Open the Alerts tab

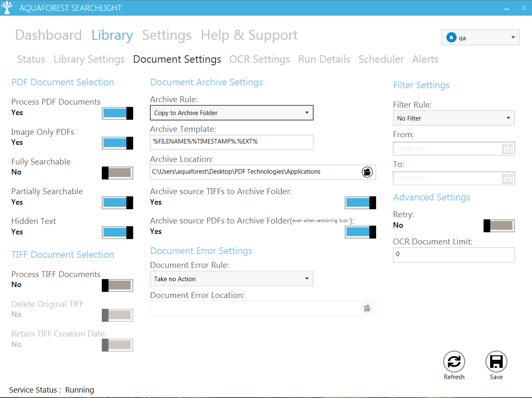(x=425, y=59)
